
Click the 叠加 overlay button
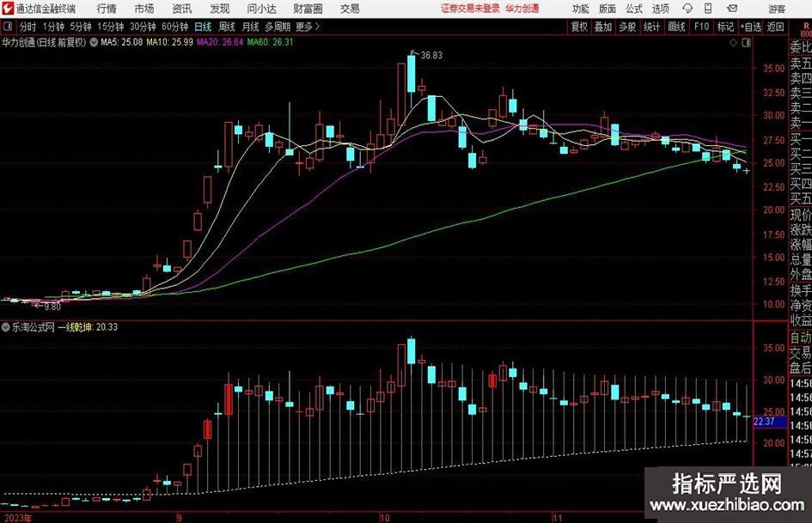603,27
